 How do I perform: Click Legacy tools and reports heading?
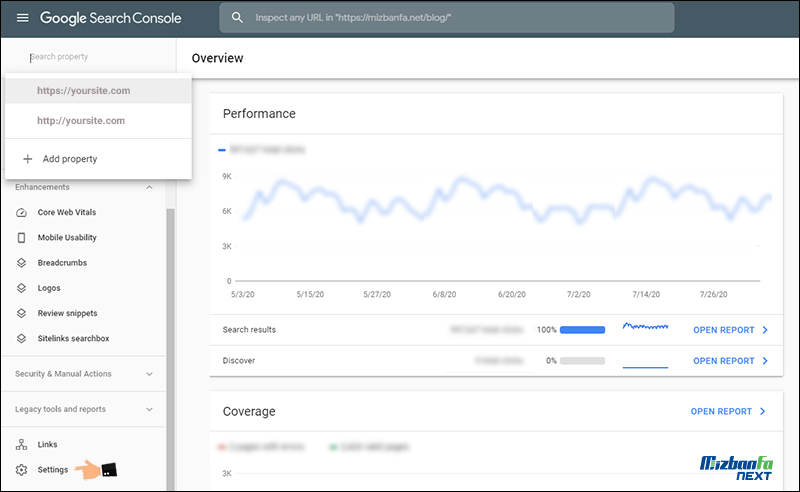tap(60, 409)
